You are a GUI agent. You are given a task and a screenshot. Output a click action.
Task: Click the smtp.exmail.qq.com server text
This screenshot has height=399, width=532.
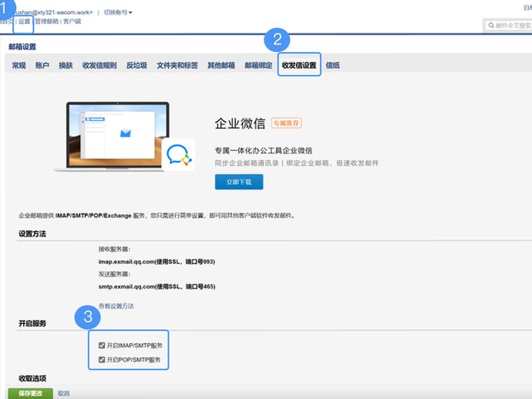pos(157,287)
